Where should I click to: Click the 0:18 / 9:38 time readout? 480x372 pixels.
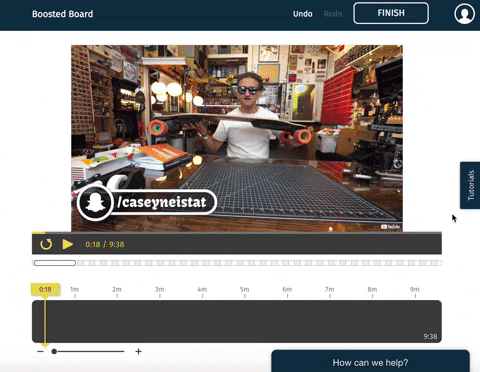[105, 244]
